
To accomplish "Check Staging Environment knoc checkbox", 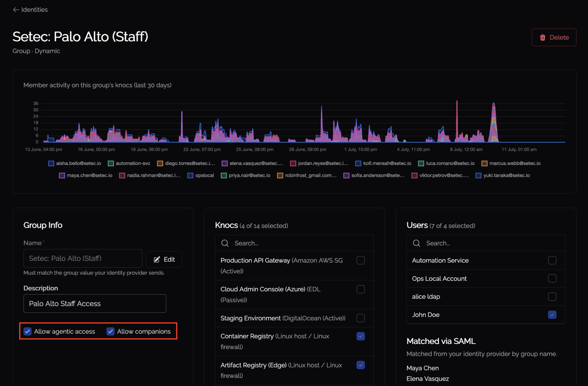I will click(x=360, y=318).
